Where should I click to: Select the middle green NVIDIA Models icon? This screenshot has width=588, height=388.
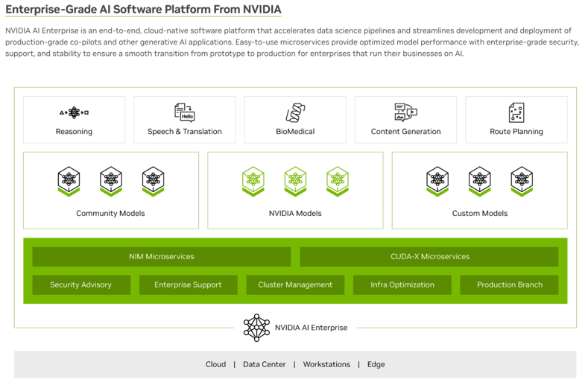(296, 182)
